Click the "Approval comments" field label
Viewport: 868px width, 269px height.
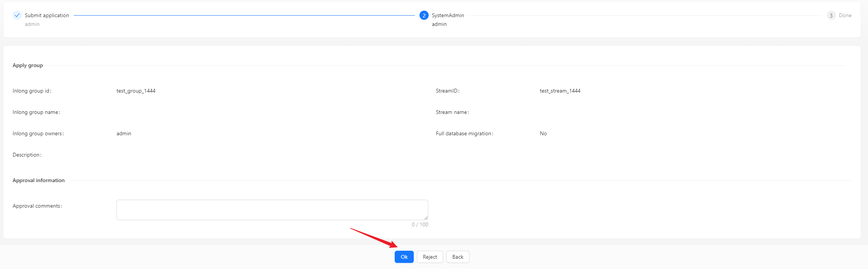point(37,206)
